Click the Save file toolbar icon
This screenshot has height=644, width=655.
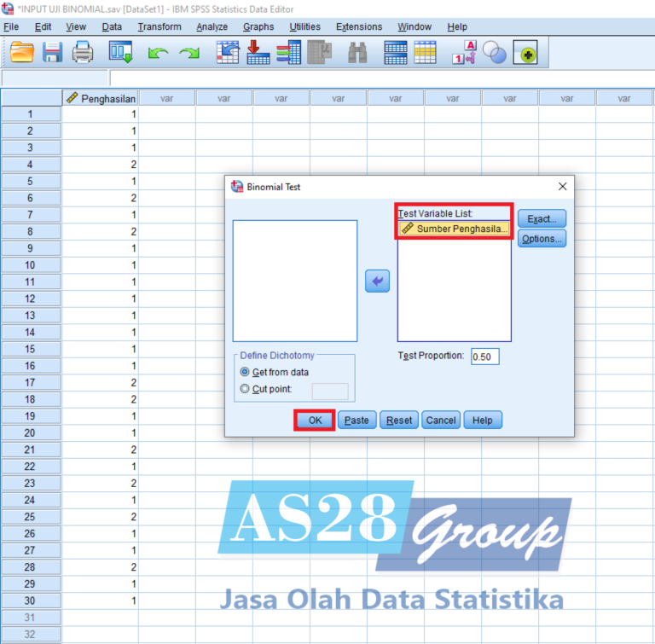click(x=53, y=54)
